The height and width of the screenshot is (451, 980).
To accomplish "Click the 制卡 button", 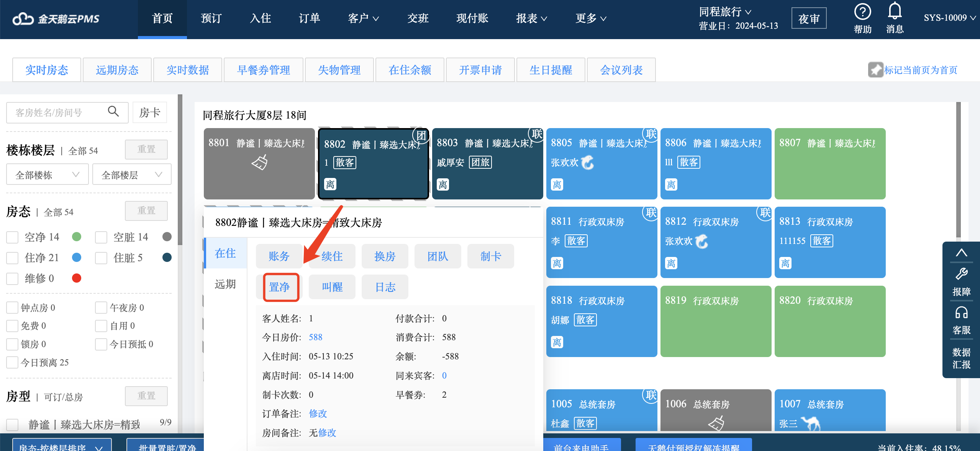I will pyautogui.click(x=491, y=256).
